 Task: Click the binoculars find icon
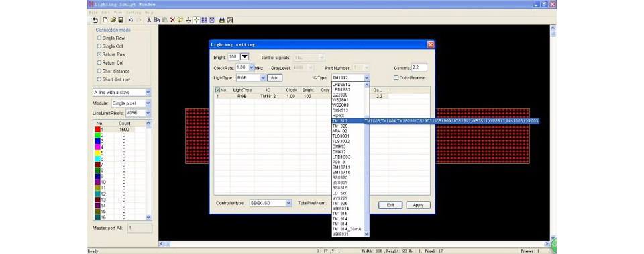tap(222, 19)
